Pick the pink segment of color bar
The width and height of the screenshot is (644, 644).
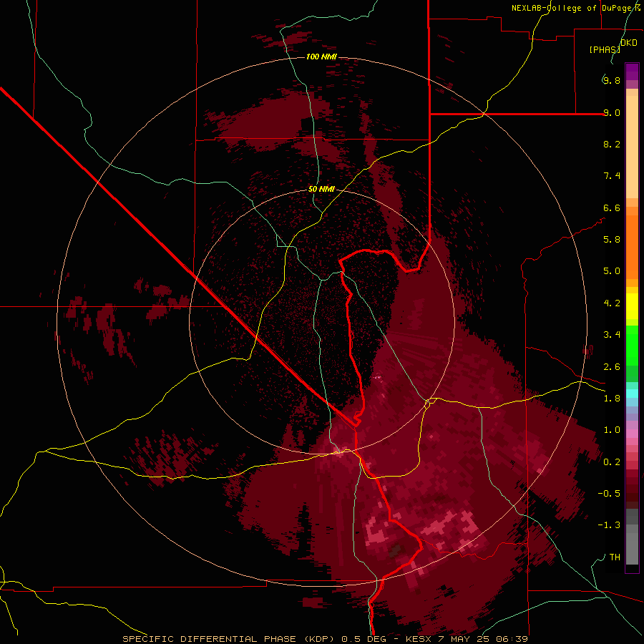coord(632,434)
